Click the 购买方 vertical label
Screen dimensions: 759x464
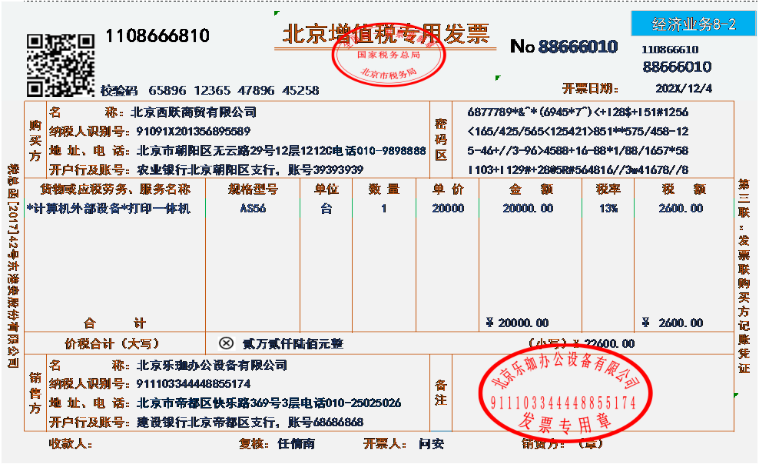[x=35, y=140]
